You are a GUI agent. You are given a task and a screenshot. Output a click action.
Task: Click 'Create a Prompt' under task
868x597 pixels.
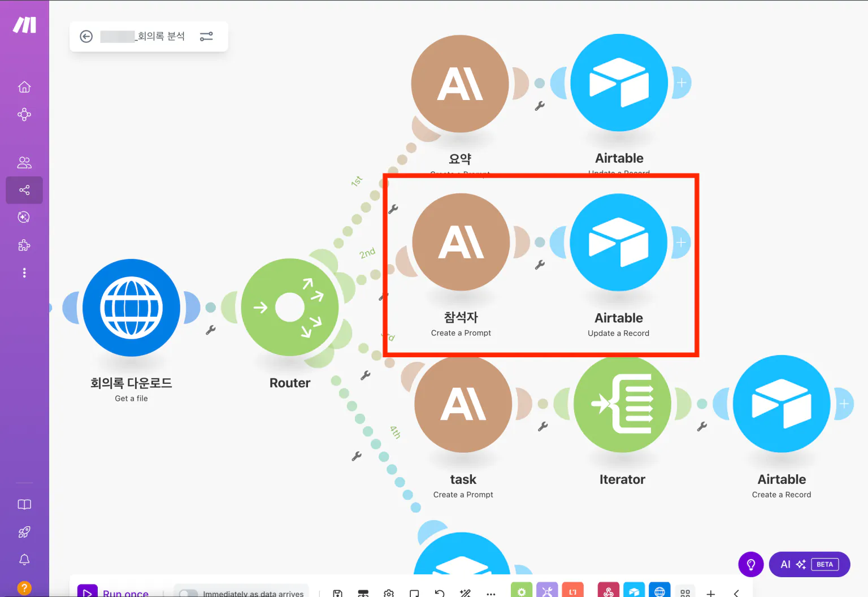[463, 495]
